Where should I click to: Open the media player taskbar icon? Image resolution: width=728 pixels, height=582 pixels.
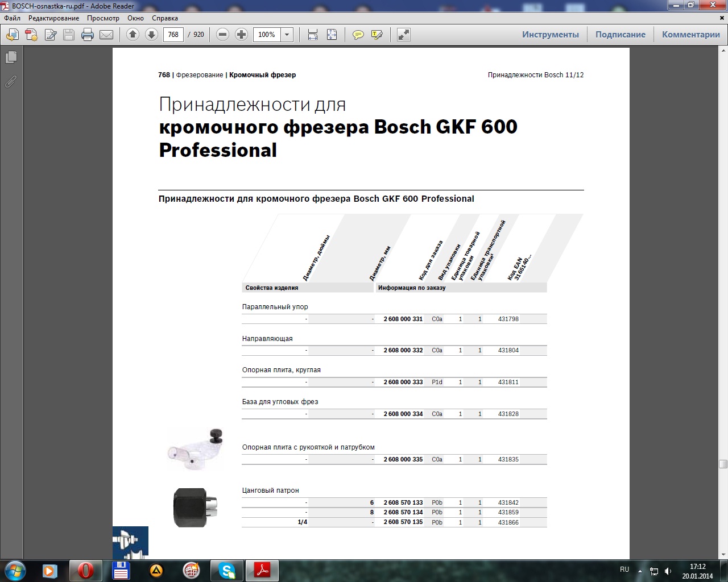(x=50, y=570)
